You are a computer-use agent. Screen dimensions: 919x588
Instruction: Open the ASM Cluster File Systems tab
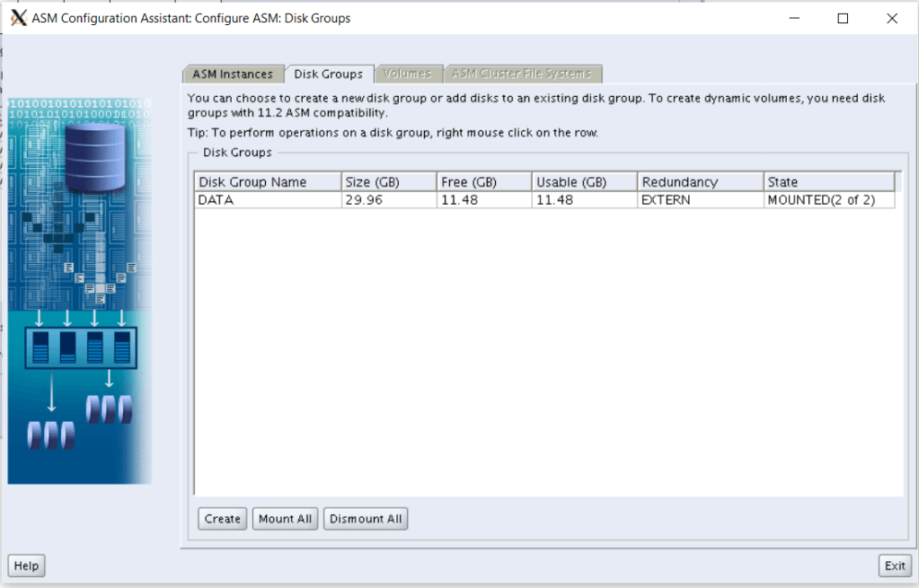(x=522, y=74)
